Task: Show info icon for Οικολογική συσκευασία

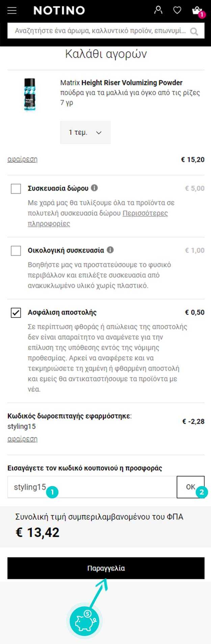Action: (x=110, y=250)
